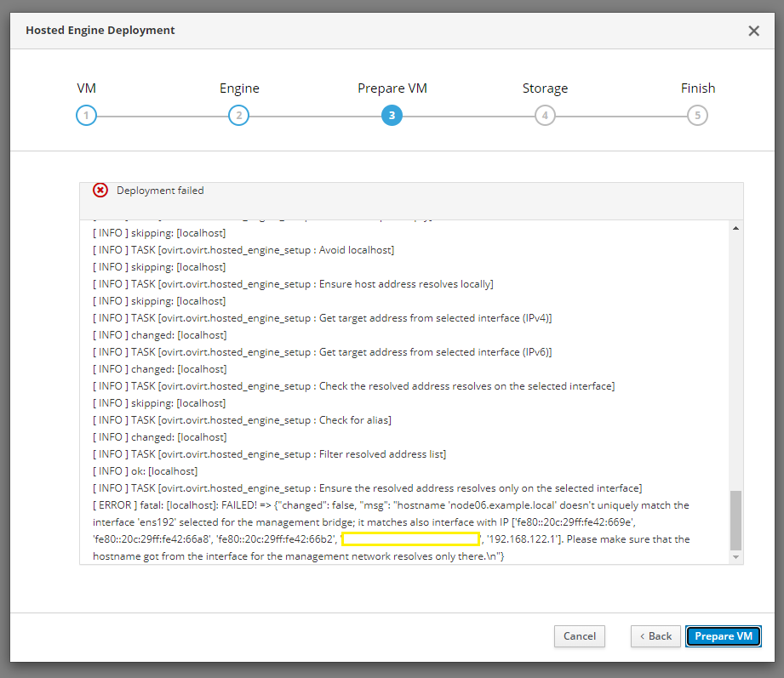Click the yellow highlighted box in error message
The image size is (784, 678).
tap(410, 539)
